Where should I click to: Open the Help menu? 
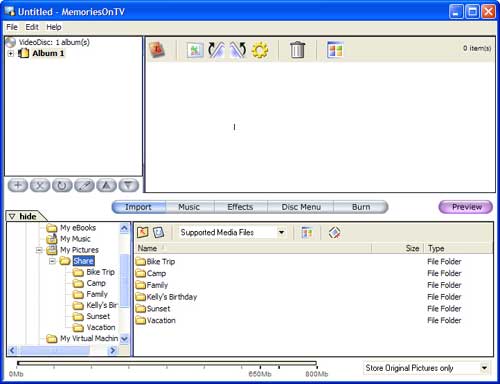click(54, 27)
